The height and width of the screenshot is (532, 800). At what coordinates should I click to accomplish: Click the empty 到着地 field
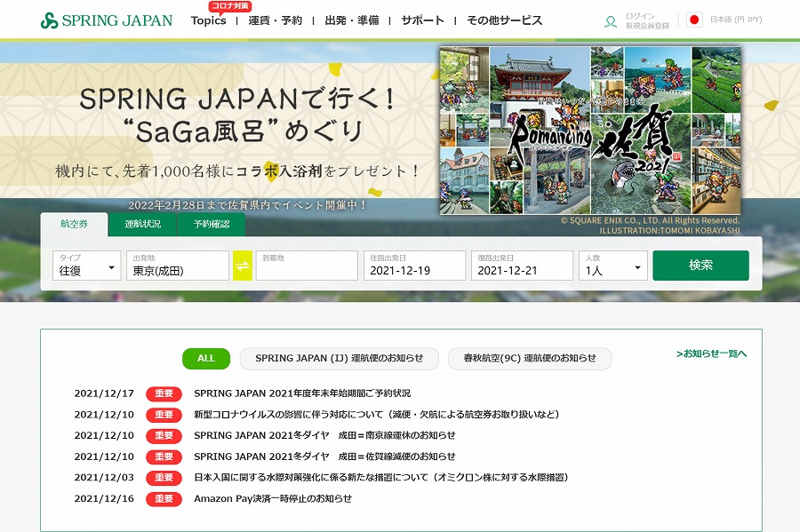(307, 266)
